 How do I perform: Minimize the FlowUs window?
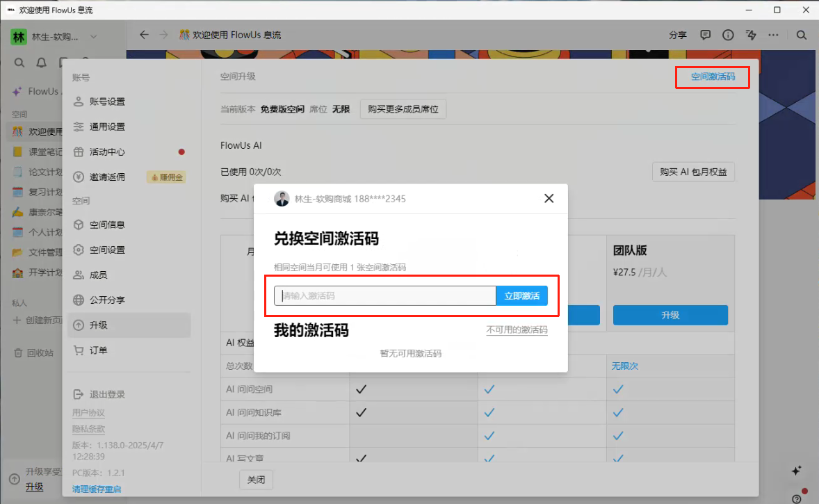(x=749, y=10)
